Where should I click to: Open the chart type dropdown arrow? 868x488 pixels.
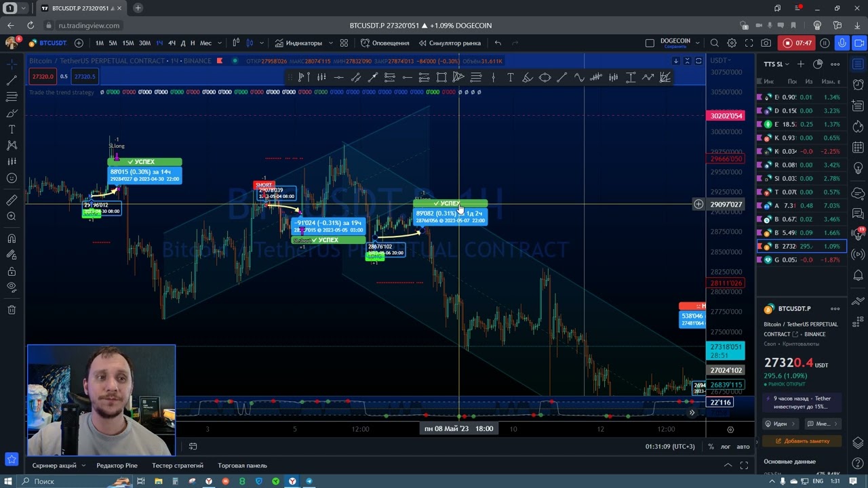(261, 43)
